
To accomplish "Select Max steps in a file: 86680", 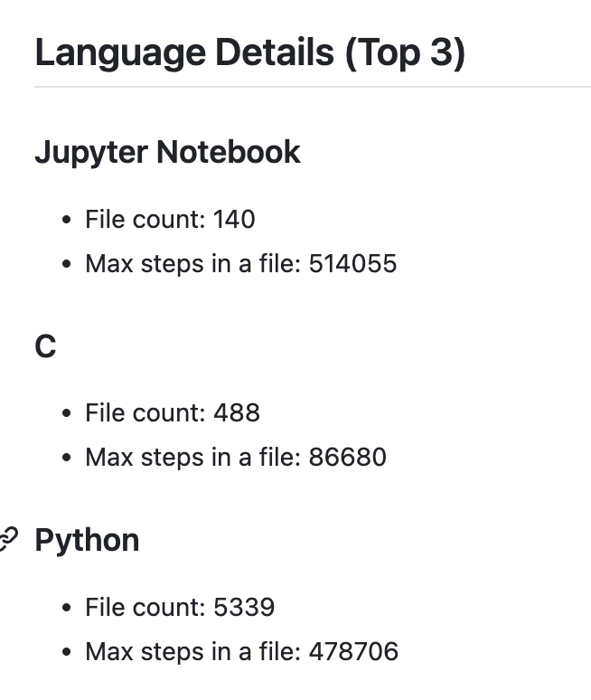I will tap(236, 457).
